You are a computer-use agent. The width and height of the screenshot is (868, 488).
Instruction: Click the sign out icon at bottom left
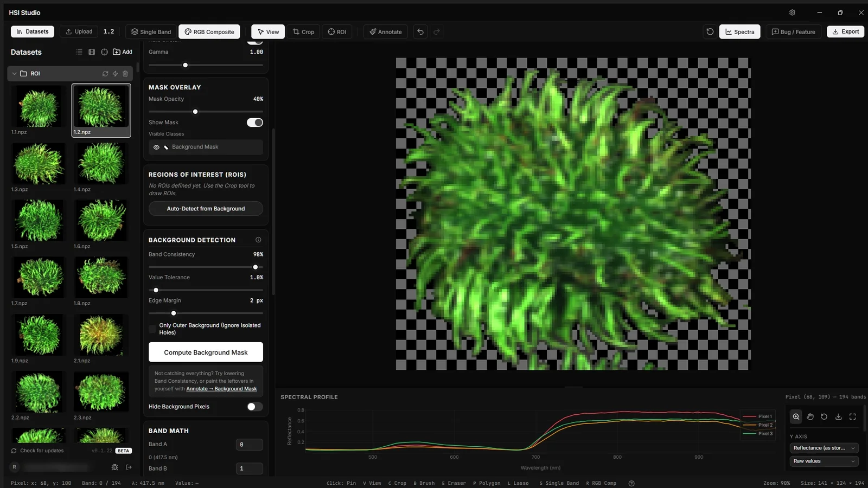point(129,467)
